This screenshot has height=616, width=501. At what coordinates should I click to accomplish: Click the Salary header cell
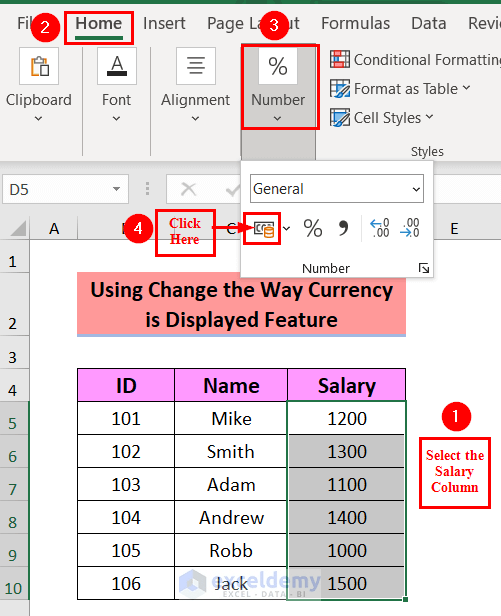pyautogui.click(x=347, y=385)
